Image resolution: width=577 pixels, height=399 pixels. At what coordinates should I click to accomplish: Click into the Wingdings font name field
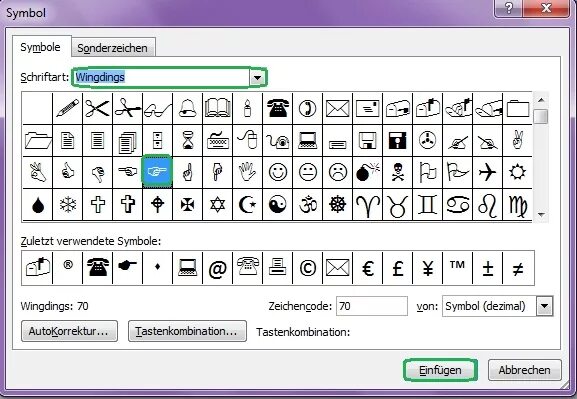click(162, 78)
